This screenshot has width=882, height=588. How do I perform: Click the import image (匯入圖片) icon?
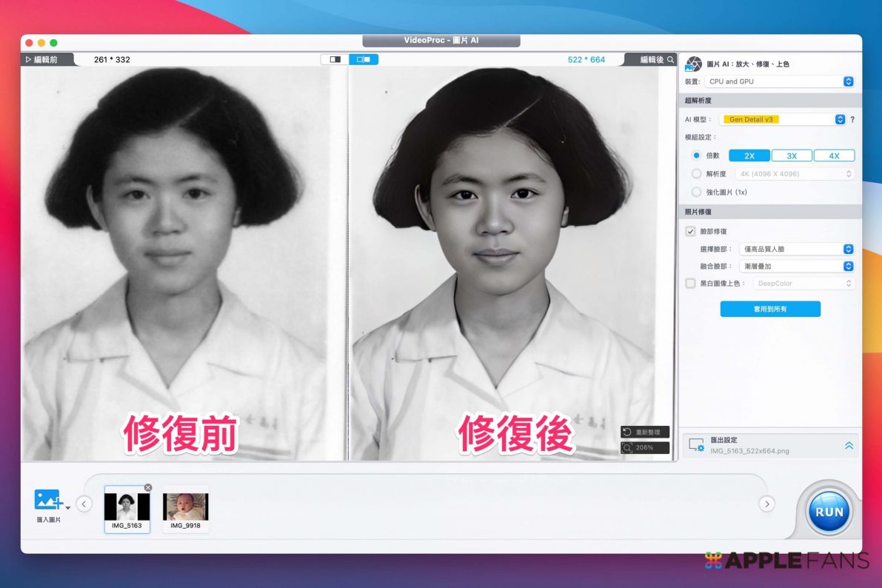pos(49,500)
